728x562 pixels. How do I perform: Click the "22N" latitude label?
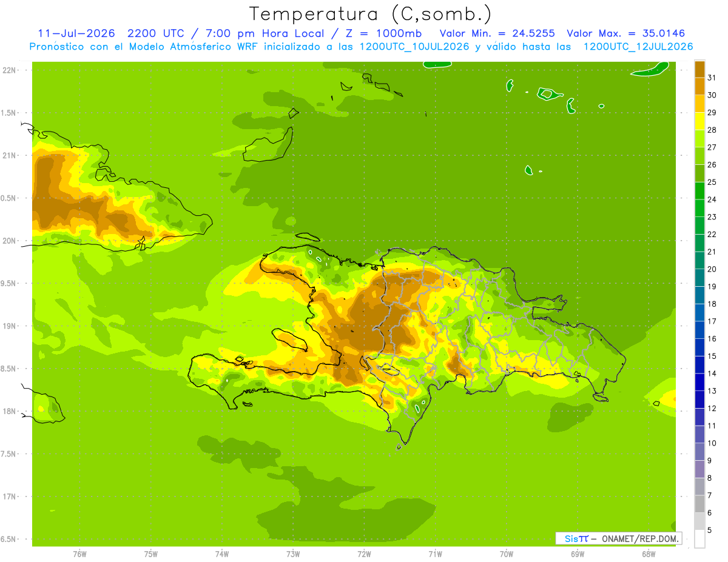9,70
